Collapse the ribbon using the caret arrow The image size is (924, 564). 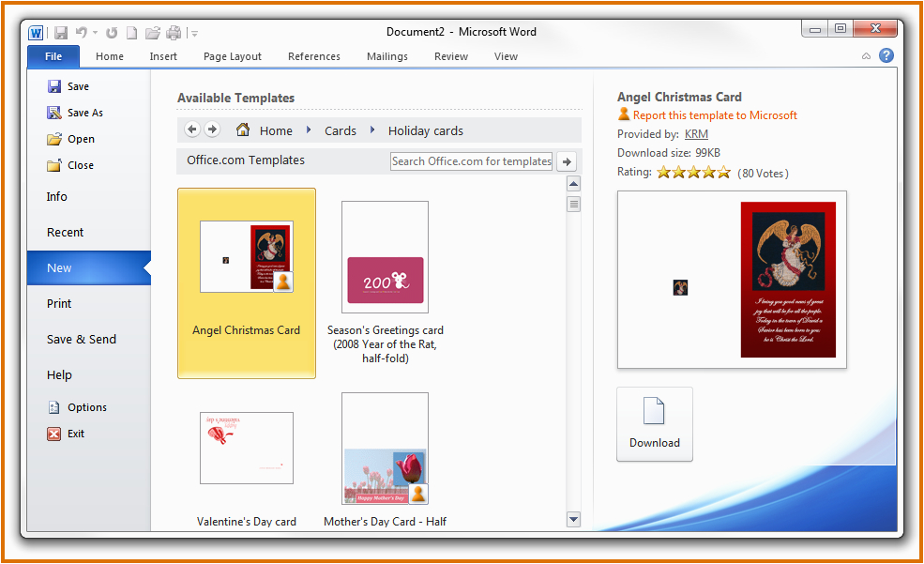coord(866,56)
